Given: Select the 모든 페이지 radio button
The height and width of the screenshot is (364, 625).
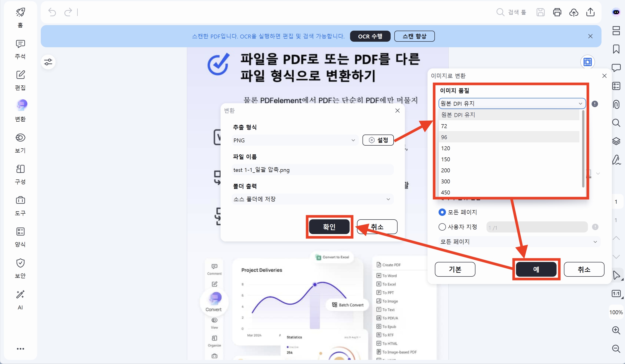Looking at the screenshot, I should pyautogui.click(x=442, y=212).
